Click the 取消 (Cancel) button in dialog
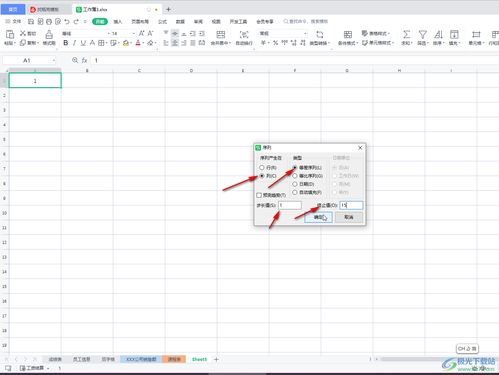This screenshot has width=499, height=375. point(349,217)
